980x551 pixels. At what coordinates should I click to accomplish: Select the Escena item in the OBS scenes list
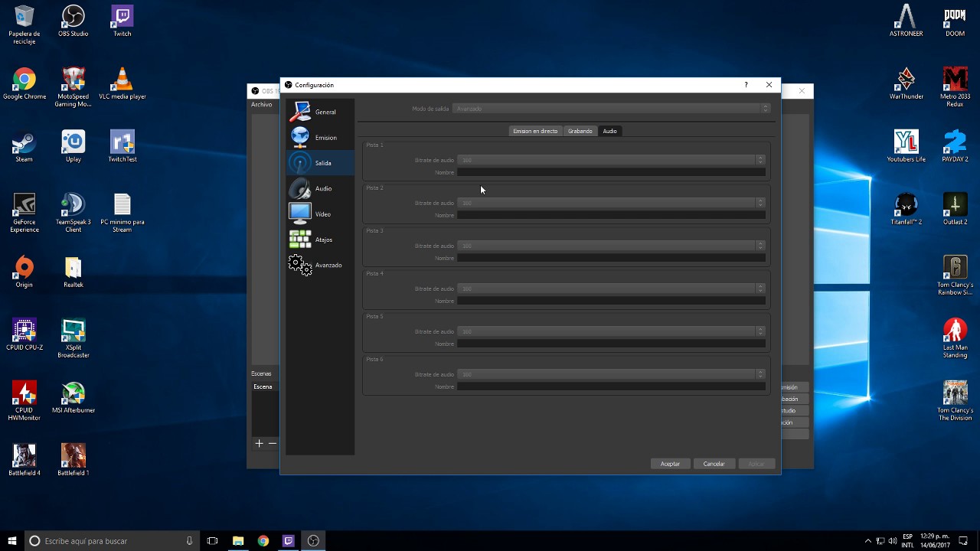click(264, 386)
